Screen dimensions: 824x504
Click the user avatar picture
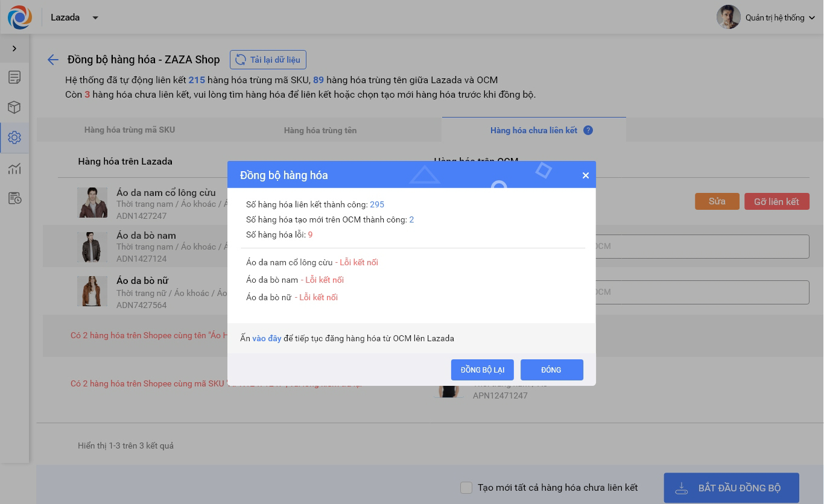pyautogui.click(x=728, y=17)
